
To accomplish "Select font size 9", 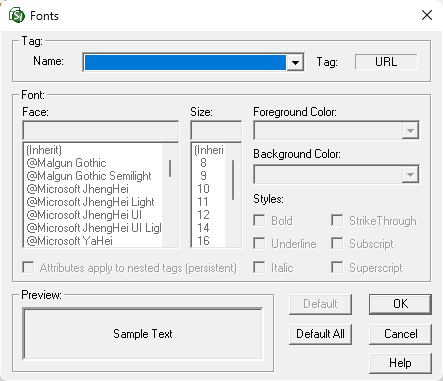I will (209, 176).
